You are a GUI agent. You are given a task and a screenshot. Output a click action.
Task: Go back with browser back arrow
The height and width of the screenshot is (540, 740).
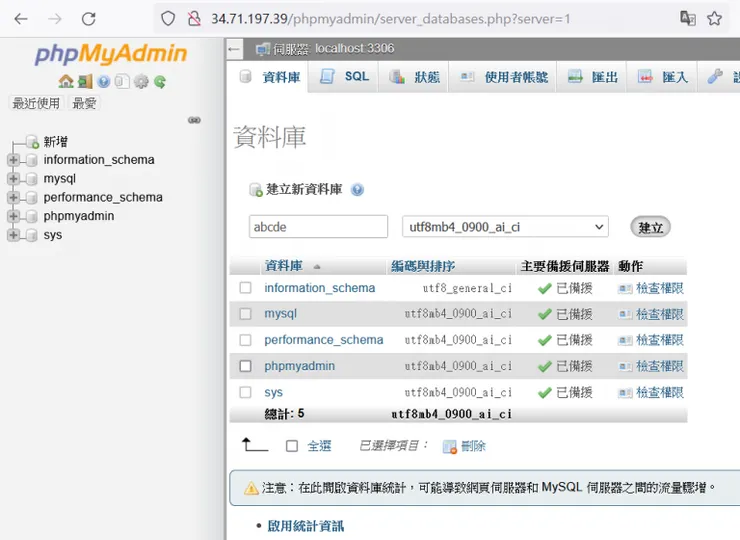point(21,19)
